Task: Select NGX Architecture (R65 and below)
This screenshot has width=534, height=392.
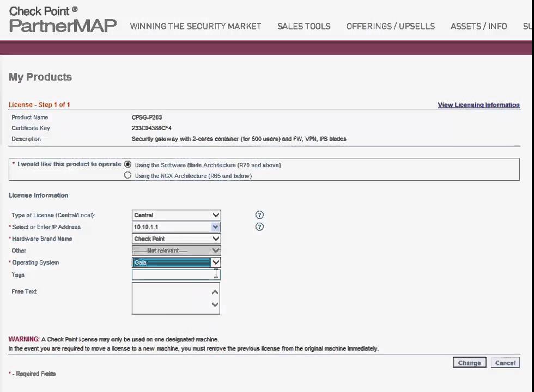Action: (128, 175)
